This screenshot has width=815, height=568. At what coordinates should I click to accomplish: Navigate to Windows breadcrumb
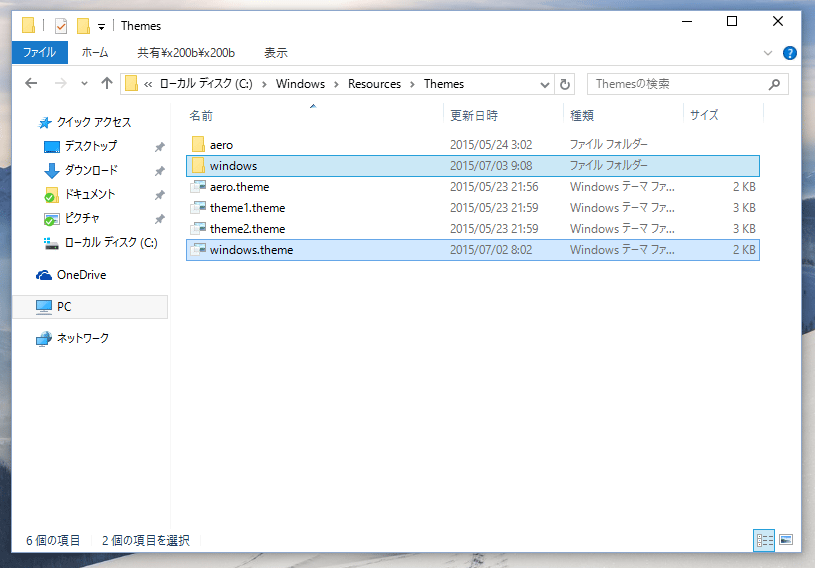[x=300, y=84]
